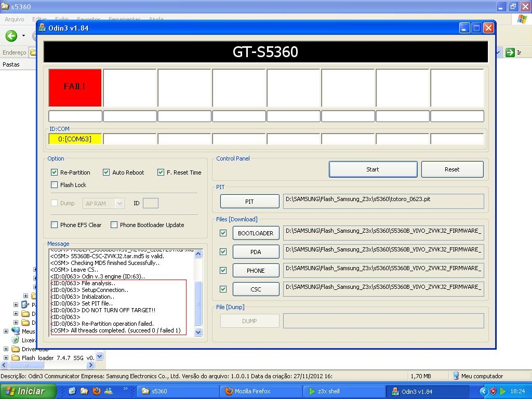
Task: Untick the checkbox beside the BOOTLOADER button
Action: [x=223, y=233]
